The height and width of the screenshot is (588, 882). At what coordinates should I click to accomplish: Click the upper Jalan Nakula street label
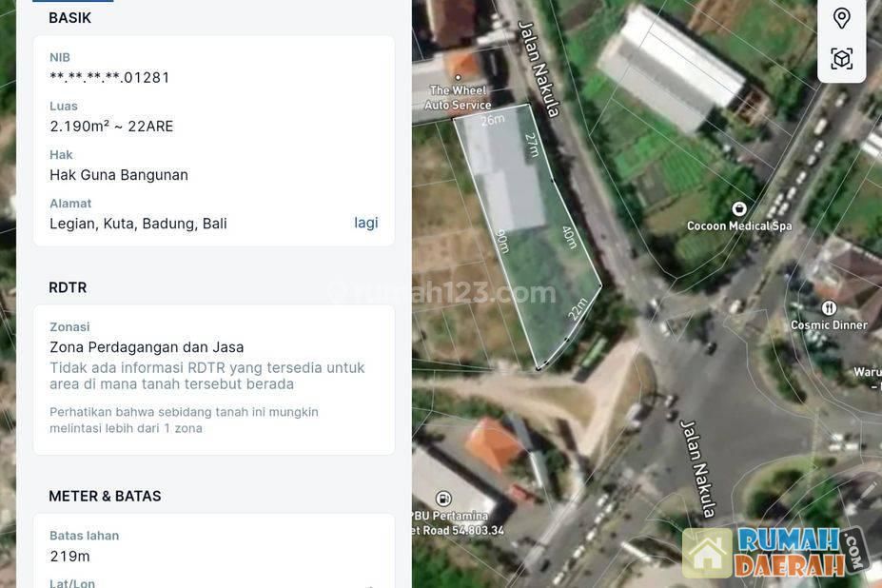click(x=539, y=69)
